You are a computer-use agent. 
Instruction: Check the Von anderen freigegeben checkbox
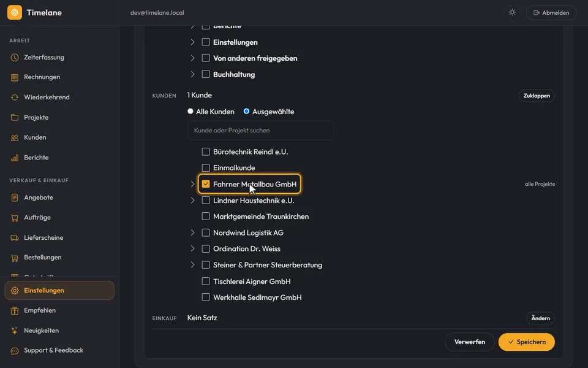point(206,58)
